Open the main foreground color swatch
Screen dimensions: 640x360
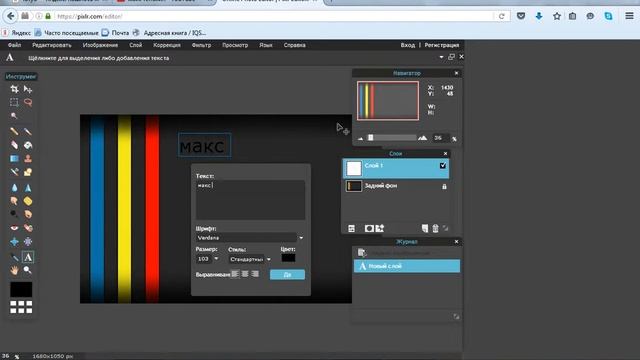21,289
